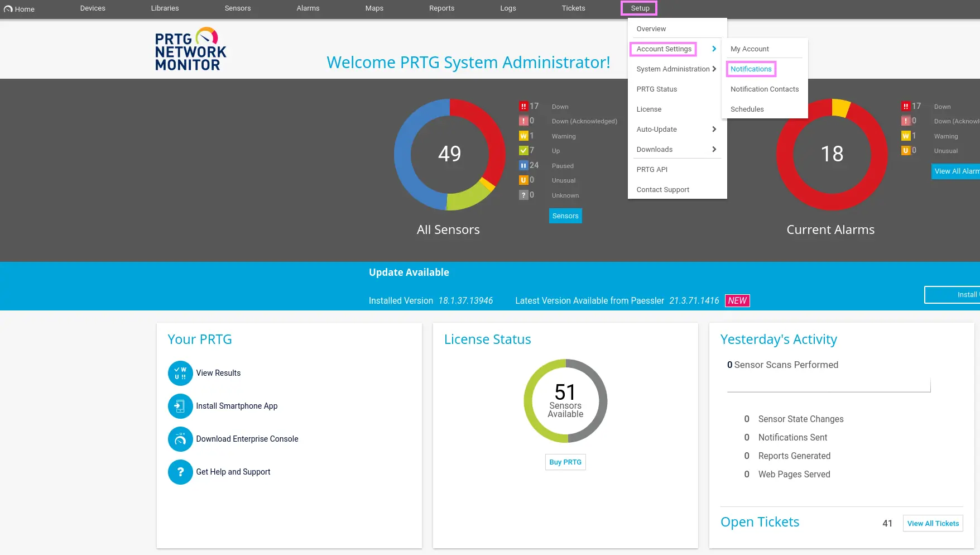Click the Install Smartphone App icon

(180, 406)
